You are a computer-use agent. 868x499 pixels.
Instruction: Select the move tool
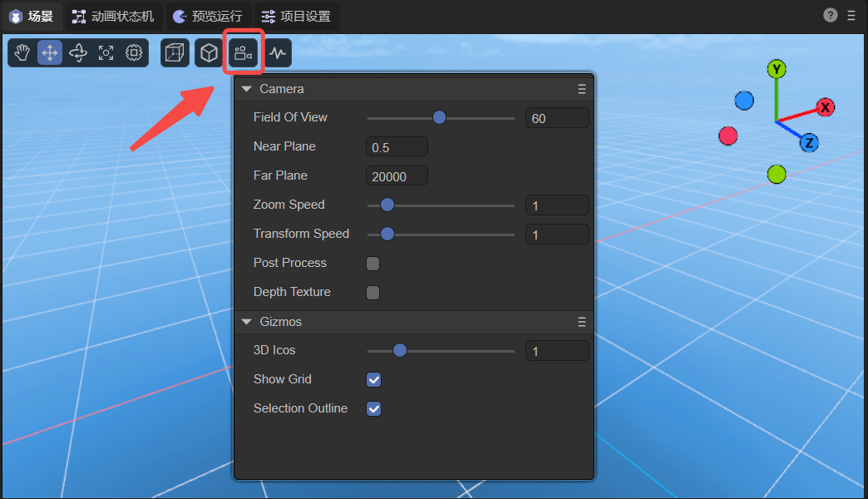point(50,53)
